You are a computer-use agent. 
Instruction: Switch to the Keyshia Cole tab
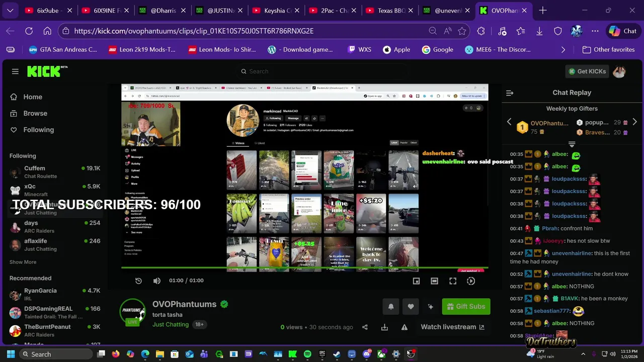[277, 10]
